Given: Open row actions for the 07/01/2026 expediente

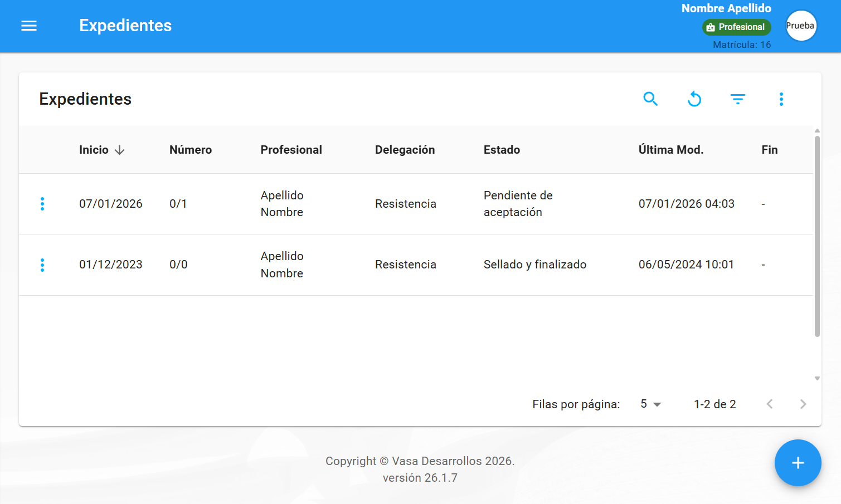Looking at the screenshot, I should 42,204.
